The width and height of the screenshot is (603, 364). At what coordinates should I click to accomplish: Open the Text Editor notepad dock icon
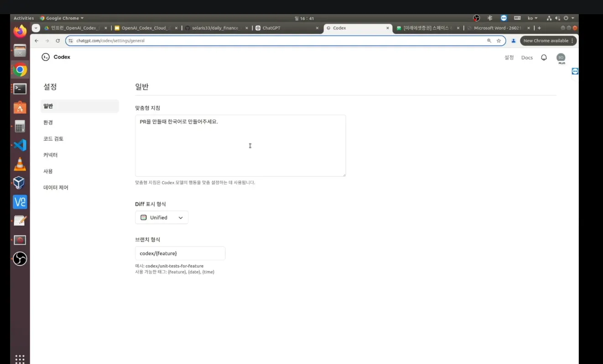tap(20, 221)
